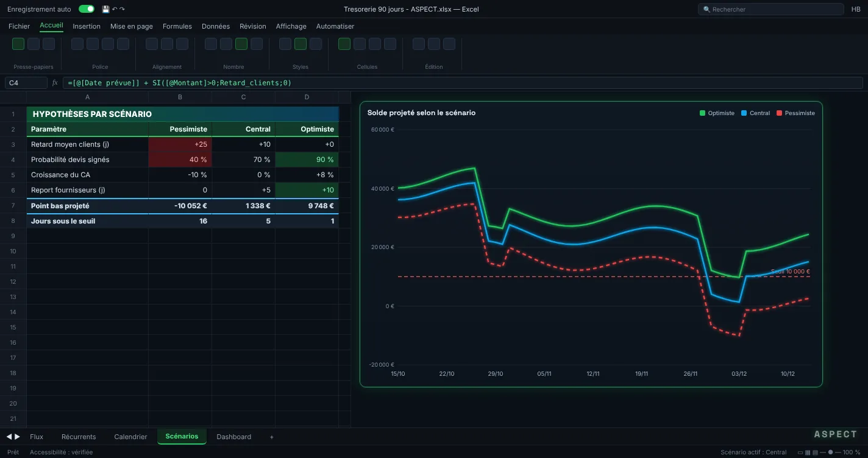
Task: Add a new sheet with the plus button
Action: [272, 437]
